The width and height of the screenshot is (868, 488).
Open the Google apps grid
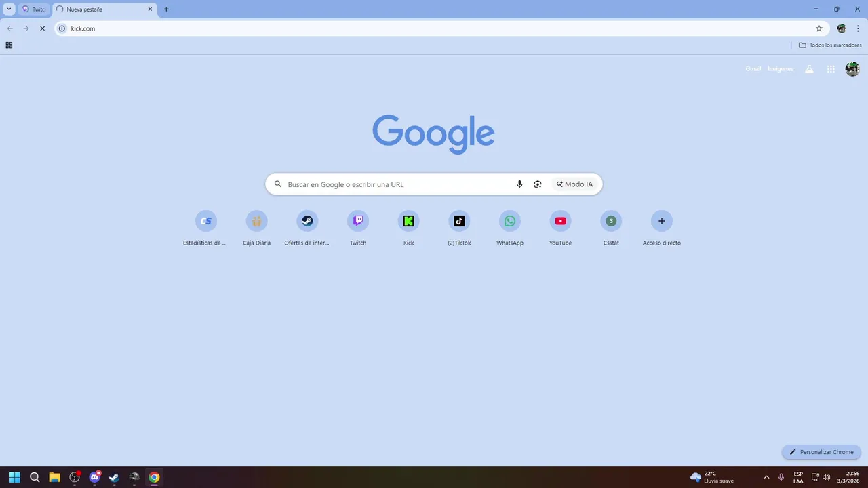click(831, 69)
